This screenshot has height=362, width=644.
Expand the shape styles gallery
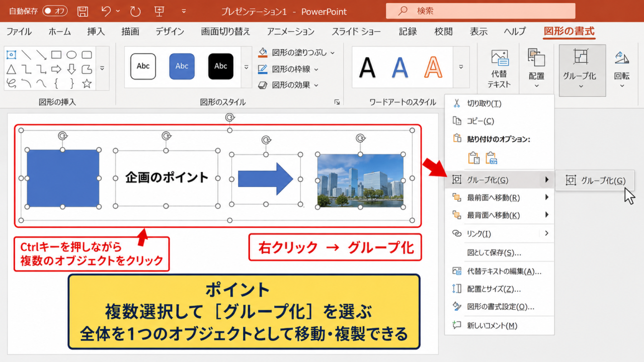[x=247, y=67]
